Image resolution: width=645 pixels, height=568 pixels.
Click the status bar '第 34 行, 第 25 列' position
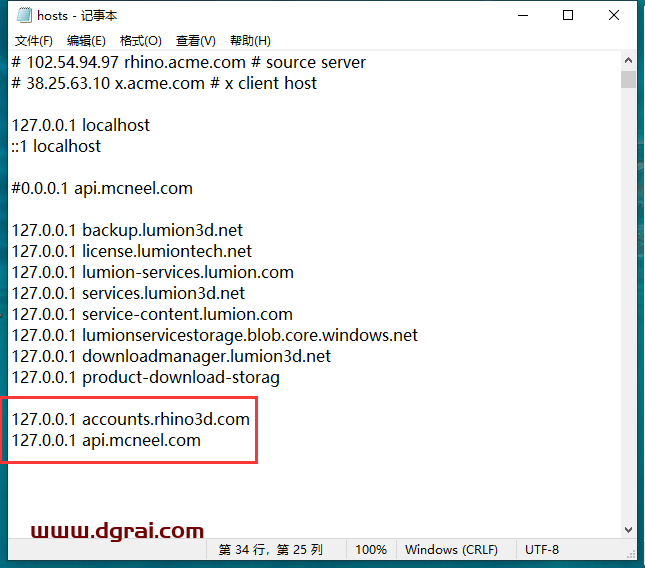pos(271,549)
